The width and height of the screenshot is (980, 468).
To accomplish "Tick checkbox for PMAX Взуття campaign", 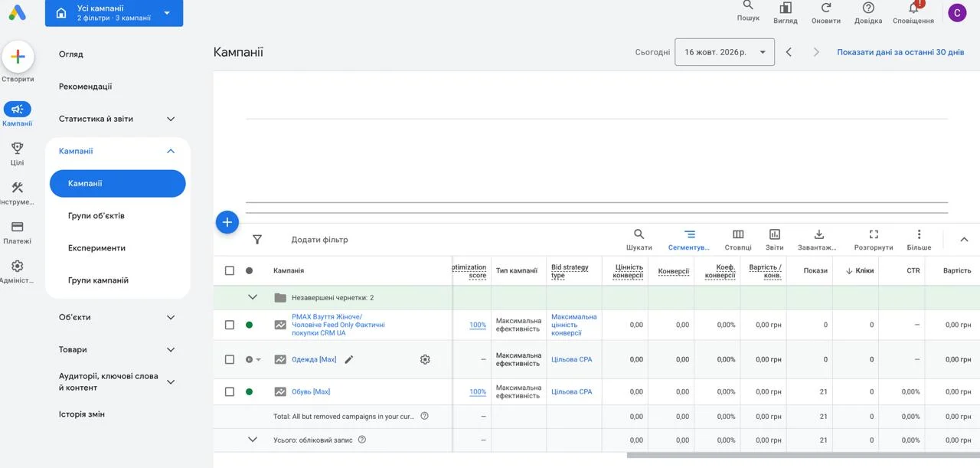I will (230, 325).
